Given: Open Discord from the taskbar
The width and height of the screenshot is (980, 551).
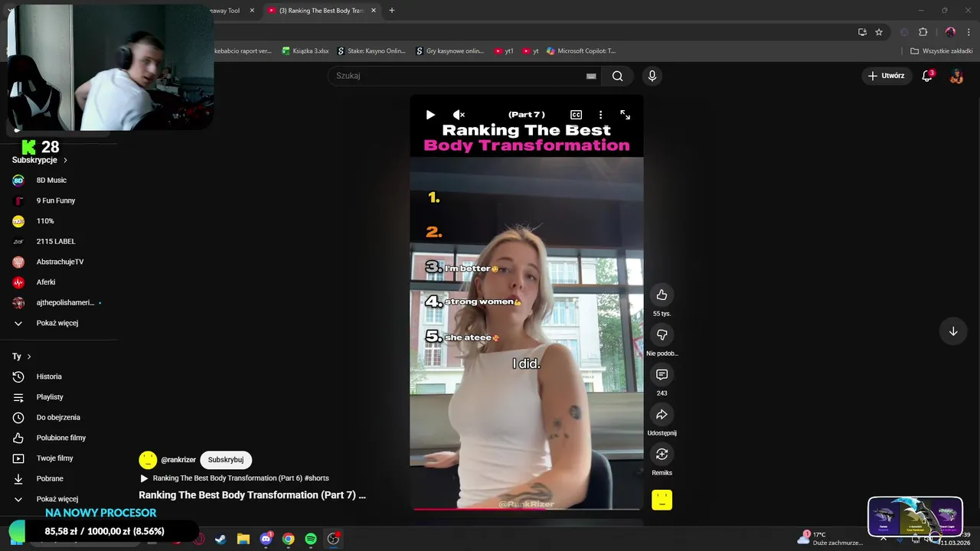Looking at the screenshot, I should (x=266, y=539).
